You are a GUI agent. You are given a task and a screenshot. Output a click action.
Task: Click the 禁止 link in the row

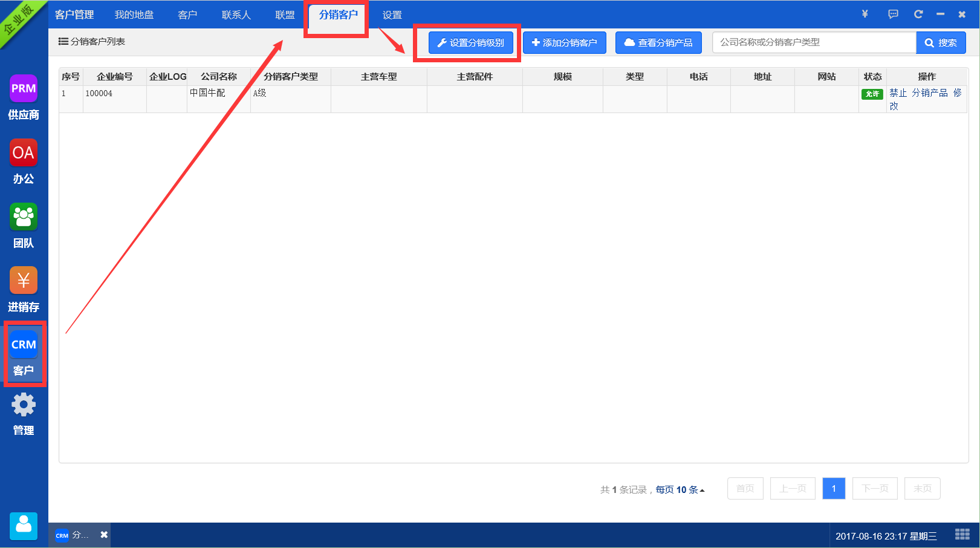coord(898,93)
